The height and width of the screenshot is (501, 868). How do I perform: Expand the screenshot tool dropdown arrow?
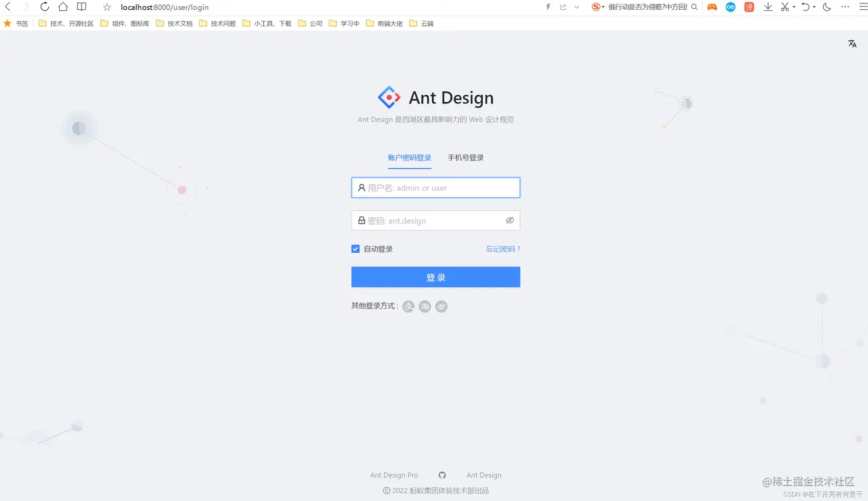pyautogui.click(x=794, y=7)
